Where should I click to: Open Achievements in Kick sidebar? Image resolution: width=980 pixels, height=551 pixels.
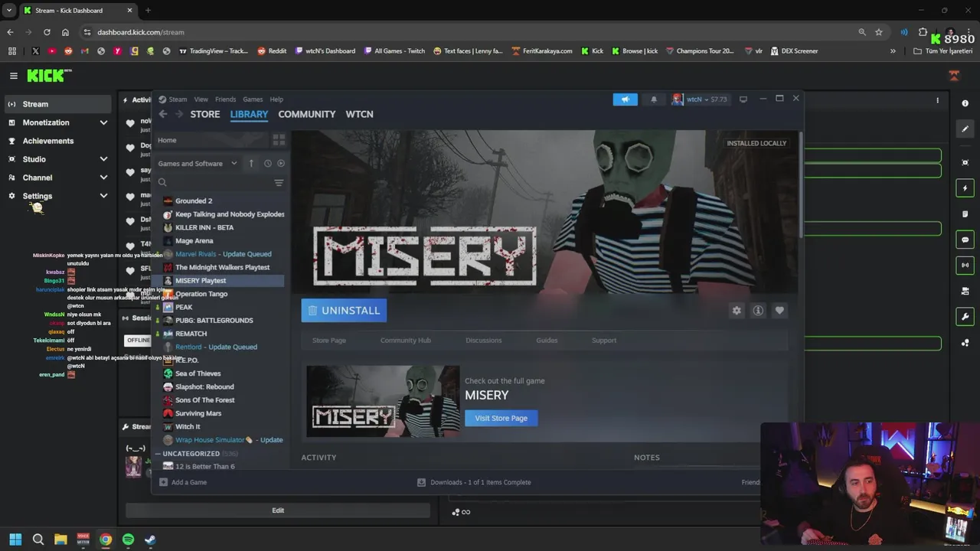click(x=48, y=141)
